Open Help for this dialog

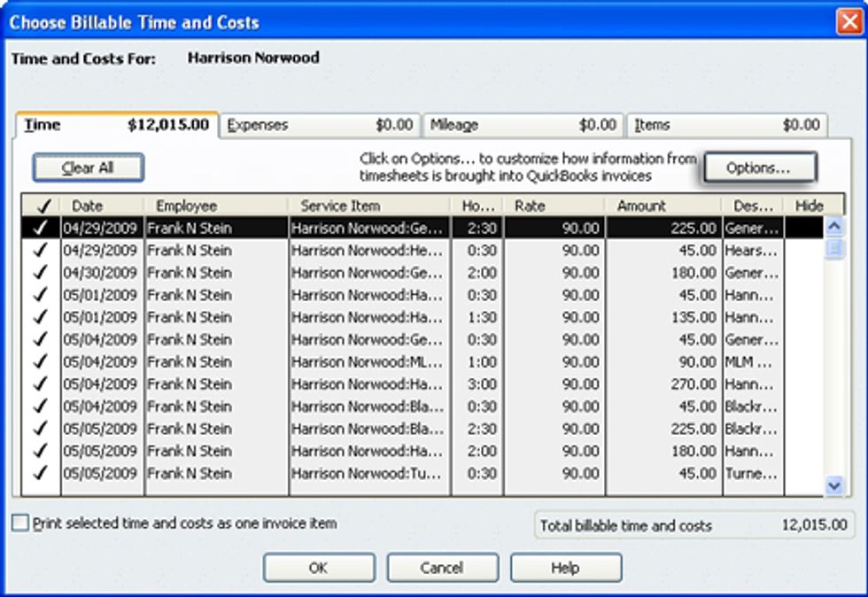pos(566,568)
